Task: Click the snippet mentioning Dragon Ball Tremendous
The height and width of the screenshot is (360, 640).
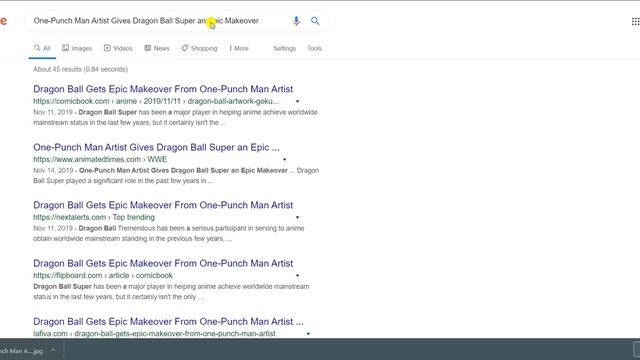Action: click(169, 233)
